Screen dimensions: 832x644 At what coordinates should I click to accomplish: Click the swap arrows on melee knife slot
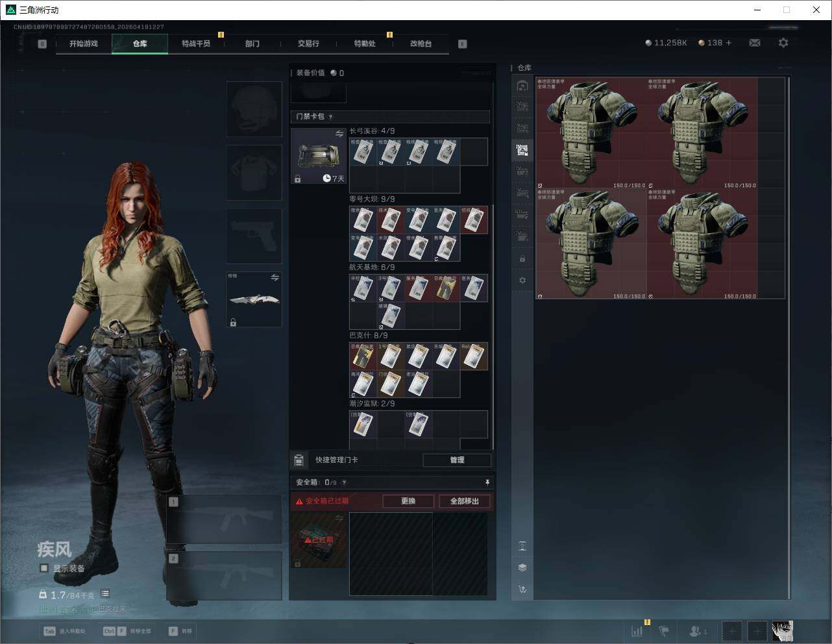click(x=275, y=278)
